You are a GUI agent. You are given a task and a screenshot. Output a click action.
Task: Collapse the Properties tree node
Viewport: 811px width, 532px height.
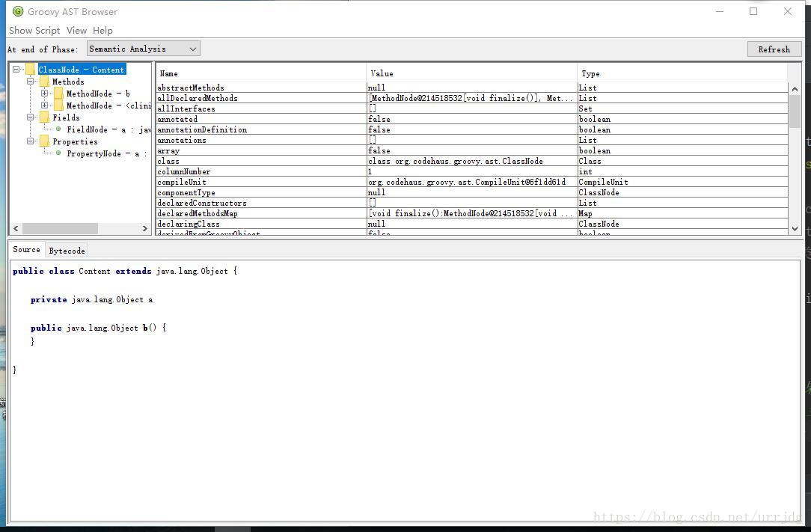pos(30,141)
